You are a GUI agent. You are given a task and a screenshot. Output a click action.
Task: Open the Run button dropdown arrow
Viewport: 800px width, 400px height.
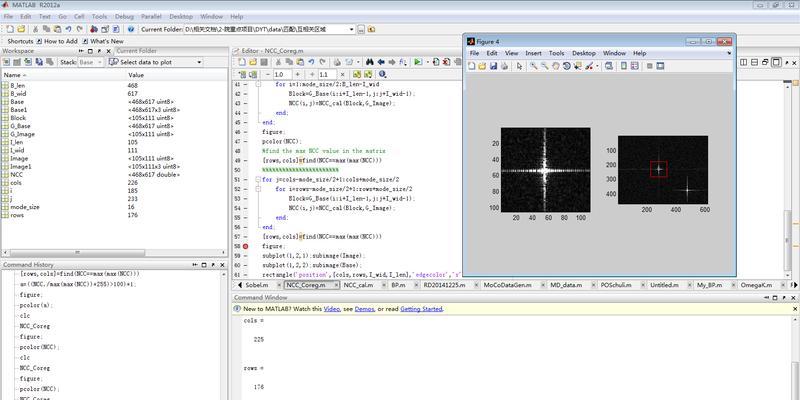click(x=428, y=62)
